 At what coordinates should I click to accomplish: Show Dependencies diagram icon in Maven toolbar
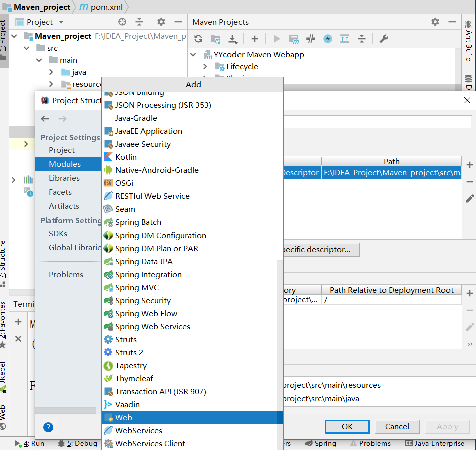pyautogui.click(x=345, y=39)
